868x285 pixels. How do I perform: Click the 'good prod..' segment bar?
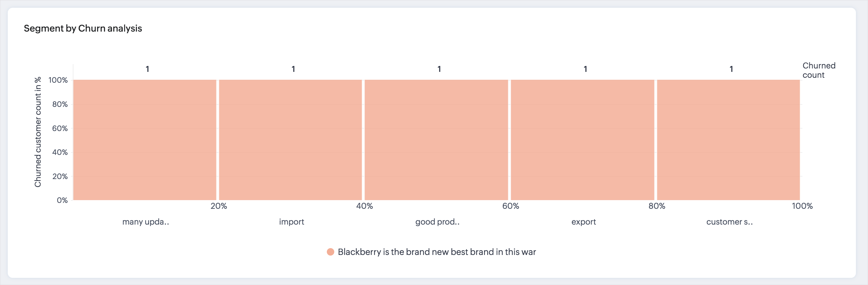pyautogui.click(x=436, y=140)
